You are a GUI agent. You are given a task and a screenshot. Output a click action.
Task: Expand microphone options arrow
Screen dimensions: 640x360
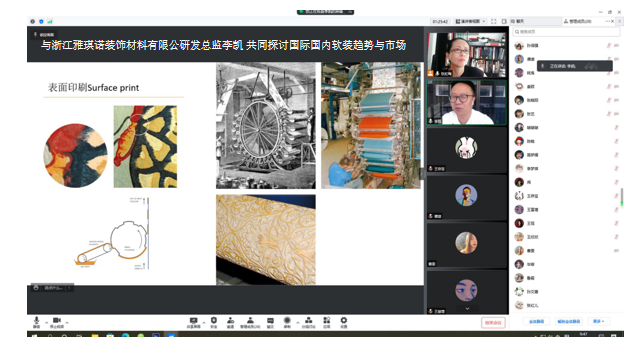coord(46,323)
